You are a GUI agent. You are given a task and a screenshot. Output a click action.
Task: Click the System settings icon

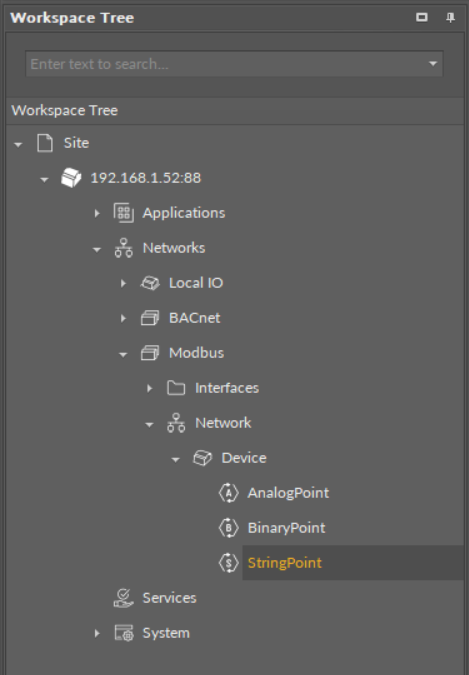point(124,633)
